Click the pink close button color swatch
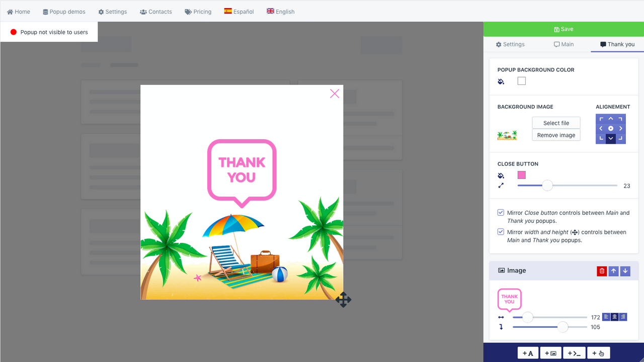 [x=521, y=175]
